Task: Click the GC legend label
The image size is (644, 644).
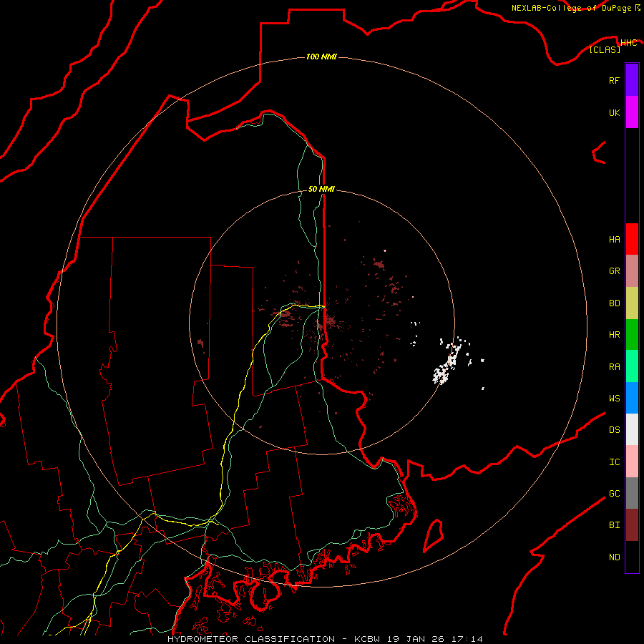Action: pos(614,494)
